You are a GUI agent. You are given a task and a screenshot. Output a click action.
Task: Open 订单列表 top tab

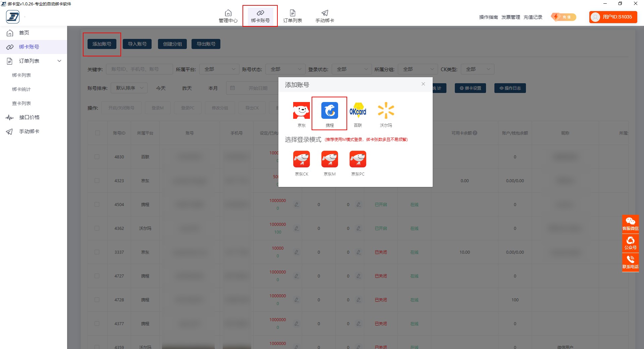click(292, 16)
